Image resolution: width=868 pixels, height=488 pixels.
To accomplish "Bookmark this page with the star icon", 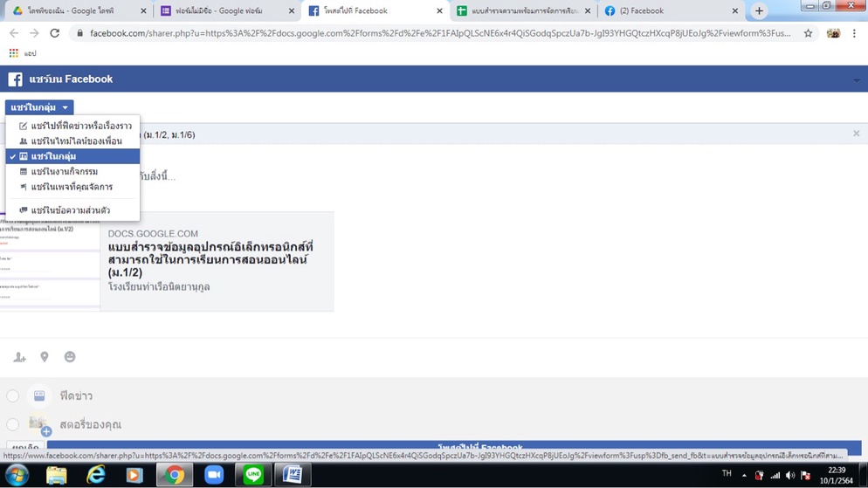I will click(x=809, y=33).
